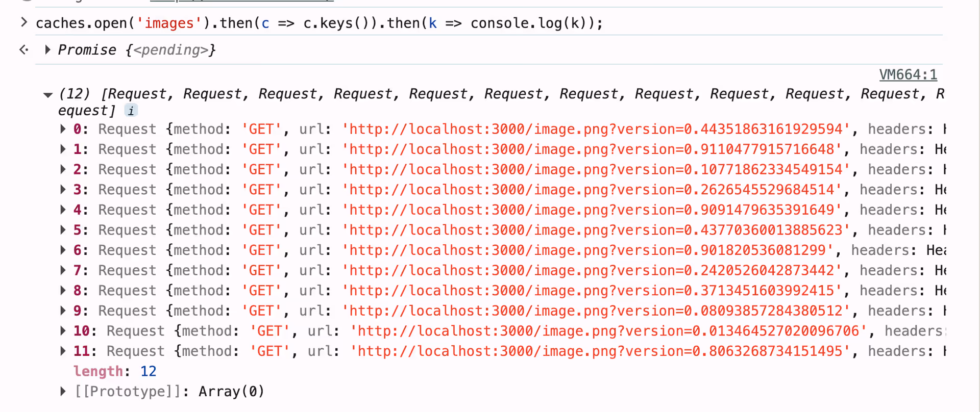The height and width of the screenshot is (412, 980).
Task: Click the caches.open command text
Action: (319, 23)
